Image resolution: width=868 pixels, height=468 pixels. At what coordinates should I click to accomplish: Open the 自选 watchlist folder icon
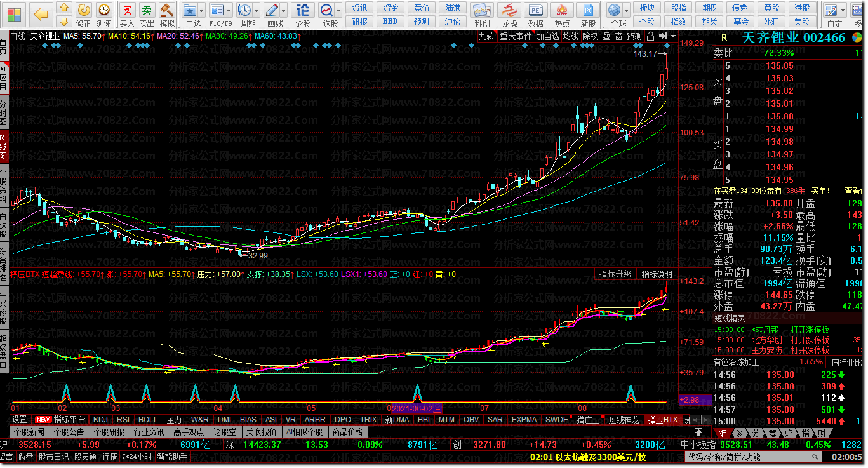pos(190,10)
